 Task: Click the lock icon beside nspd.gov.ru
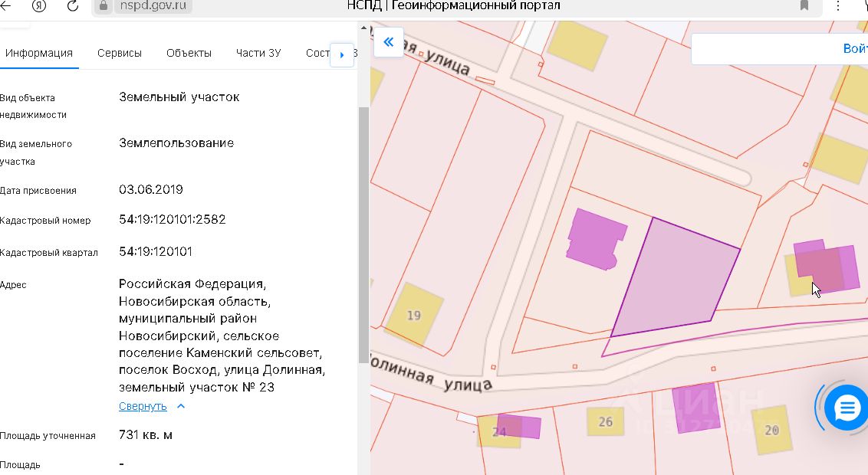click(x=106, y=6)
